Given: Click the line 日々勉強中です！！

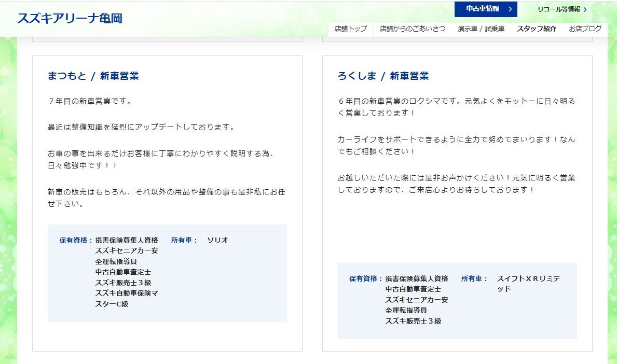Looking at the screenshot, I should point(83,165).
